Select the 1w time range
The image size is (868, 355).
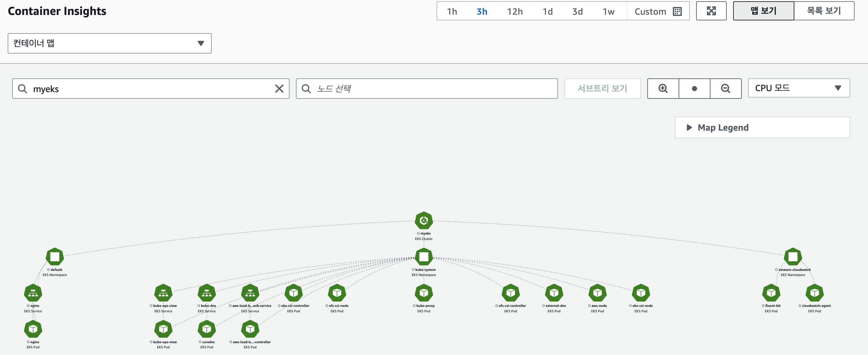(608, 11)
